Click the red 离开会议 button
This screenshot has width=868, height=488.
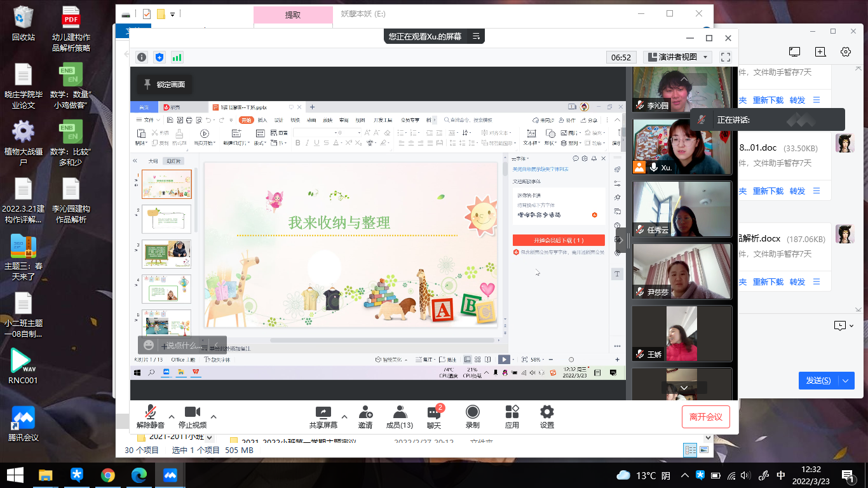tap(705, 417)
